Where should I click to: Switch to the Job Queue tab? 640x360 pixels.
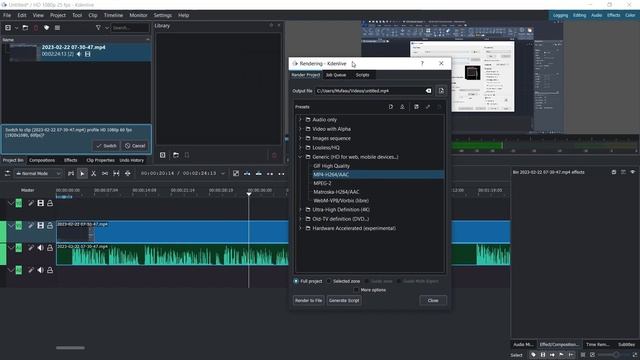336,75
